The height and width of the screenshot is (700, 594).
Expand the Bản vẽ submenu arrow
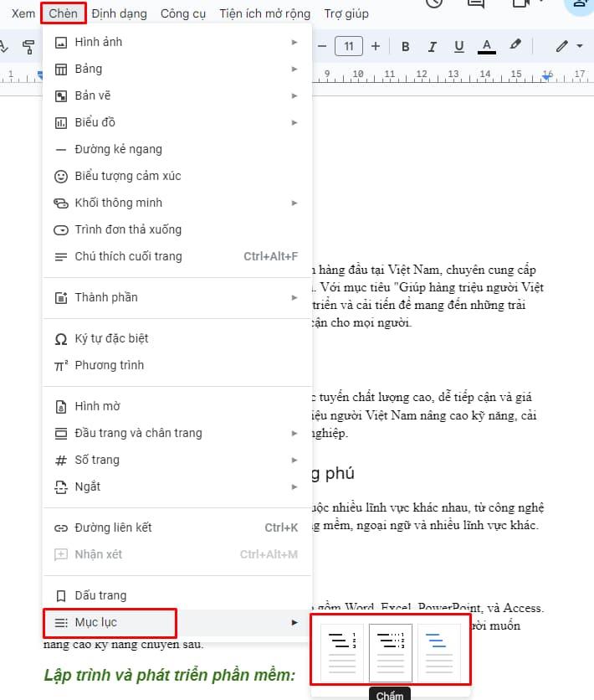[294, 96]
